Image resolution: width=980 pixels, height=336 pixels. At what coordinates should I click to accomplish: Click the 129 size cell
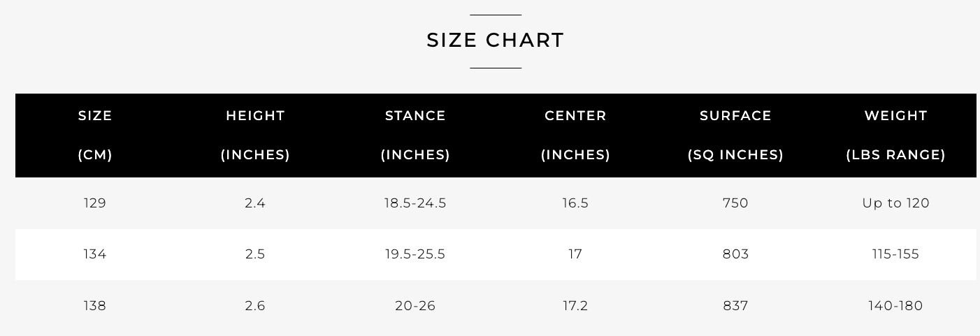click(95, 203)
